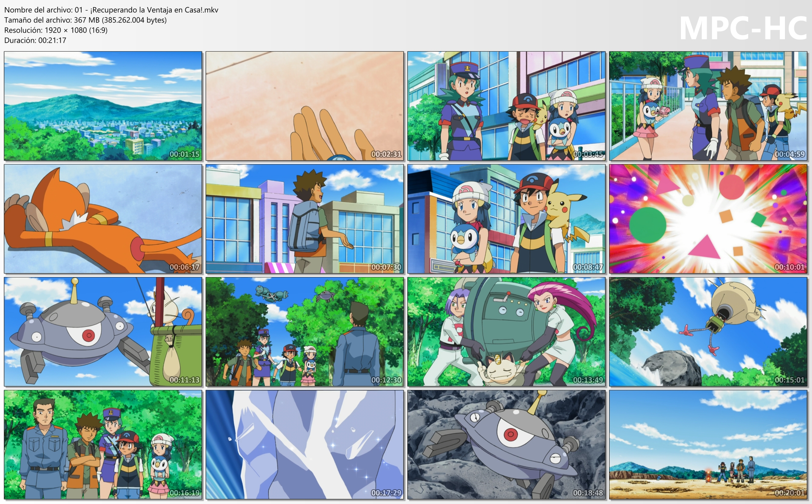
Task: Click the thumbnail at timestamp 00:01:15
Action: pyautogui.click(x=103, y=106)
